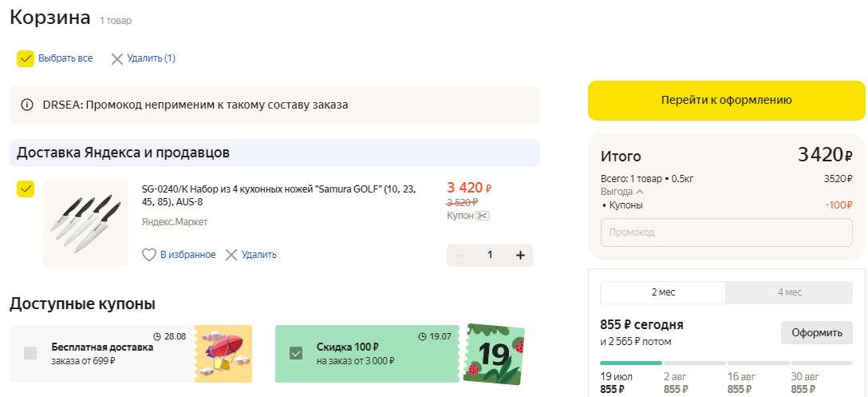Click the X icon for Удалить (1)
868x397 pixels.
(x=117, y=58)
